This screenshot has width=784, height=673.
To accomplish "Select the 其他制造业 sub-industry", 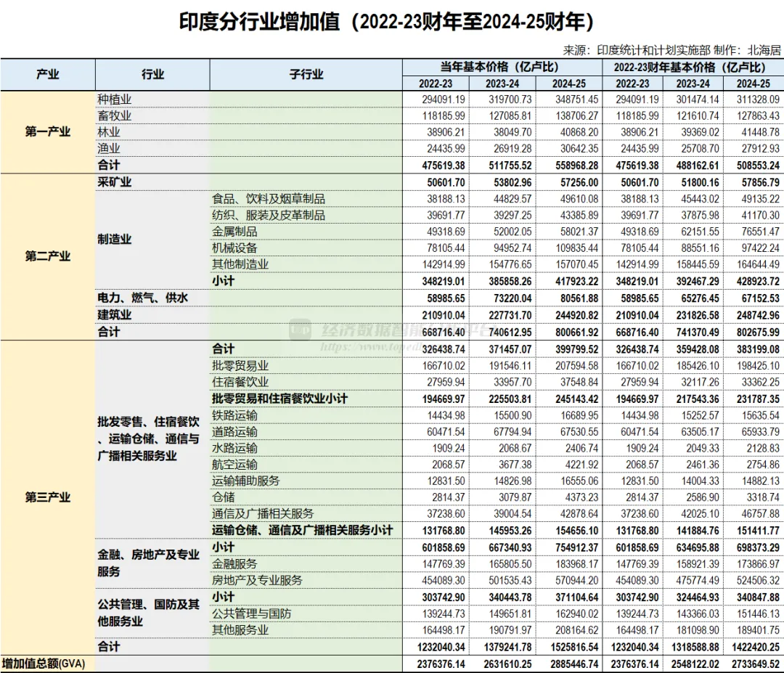I will click(240, 264).
